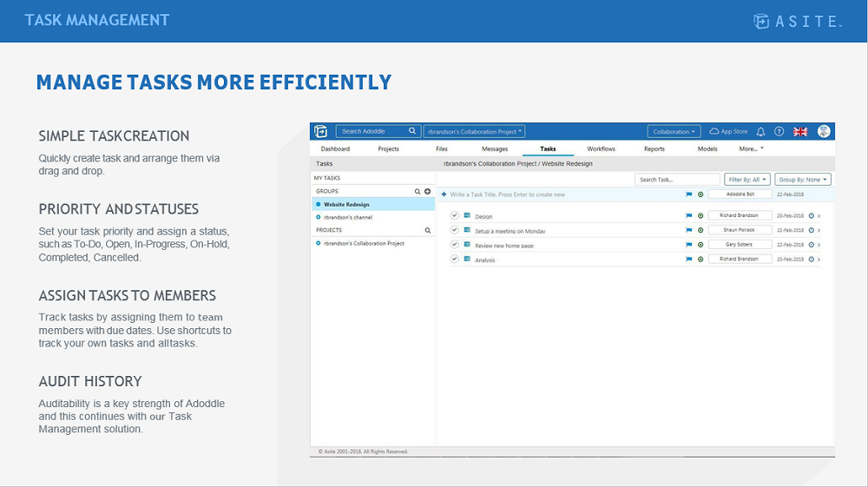Click the Groups search magnifier
The image size is (868, 487).
coord(418,192)
